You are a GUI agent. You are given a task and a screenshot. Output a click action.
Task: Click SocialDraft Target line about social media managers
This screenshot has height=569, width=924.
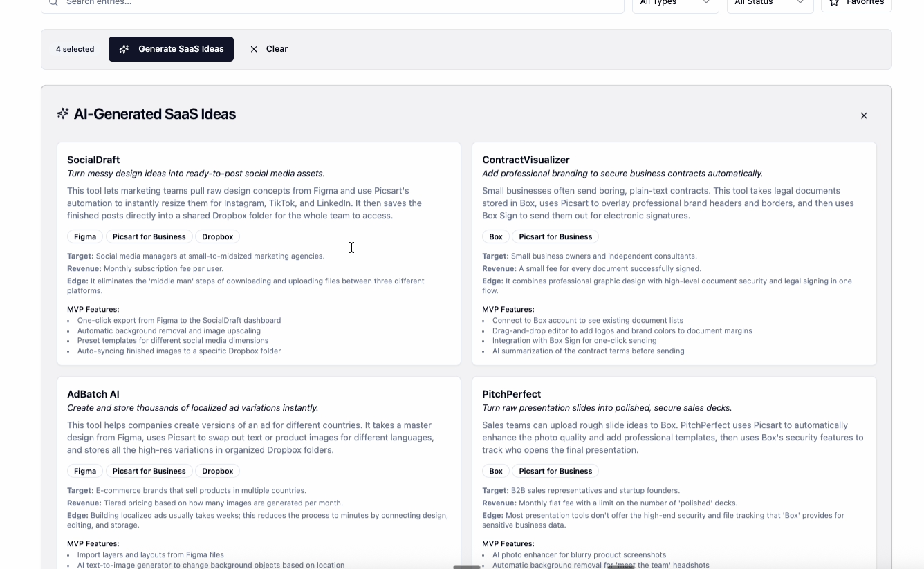click(196, 256)
